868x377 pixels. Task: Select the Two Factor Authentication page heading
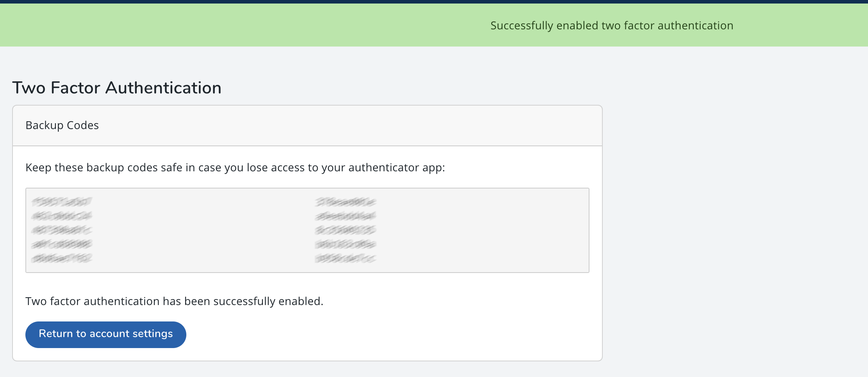point(117,88)
